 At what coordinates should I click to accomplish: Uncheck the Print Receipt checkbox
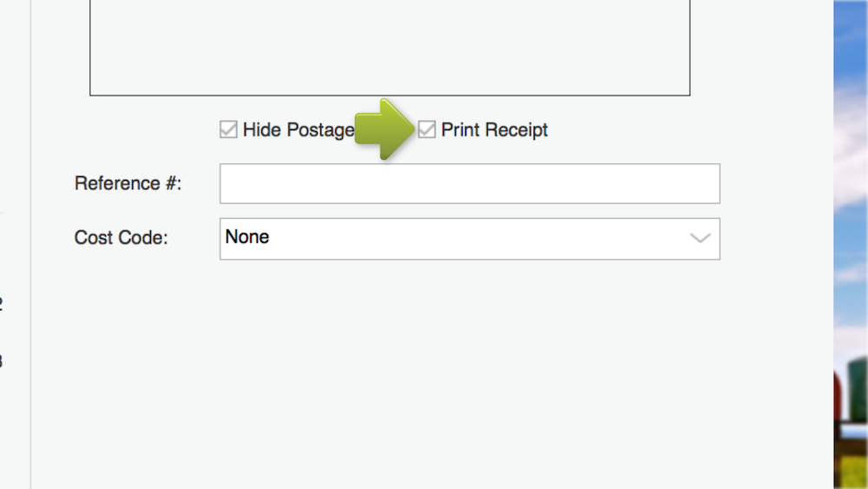coord(427,130)
